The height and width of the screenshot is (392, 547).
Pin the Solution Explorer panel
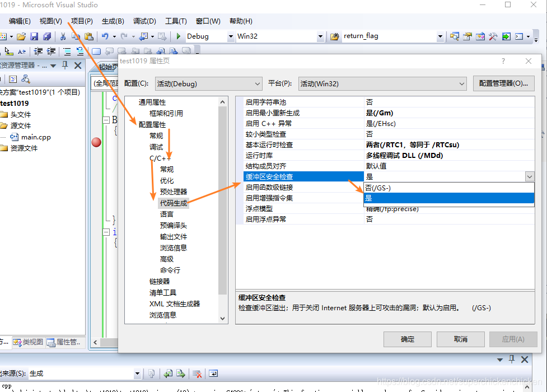tap(65, 66)
